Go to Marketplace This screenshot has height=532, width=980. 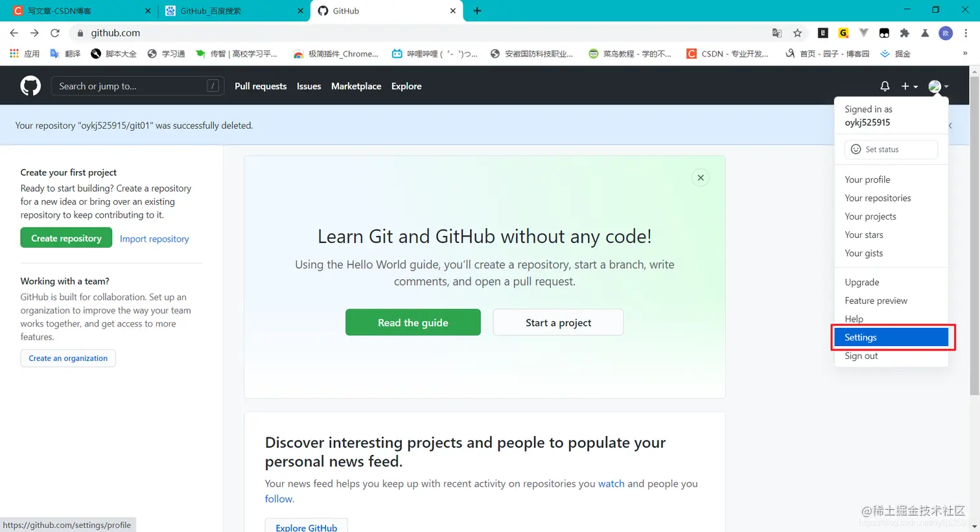[356, 86]
